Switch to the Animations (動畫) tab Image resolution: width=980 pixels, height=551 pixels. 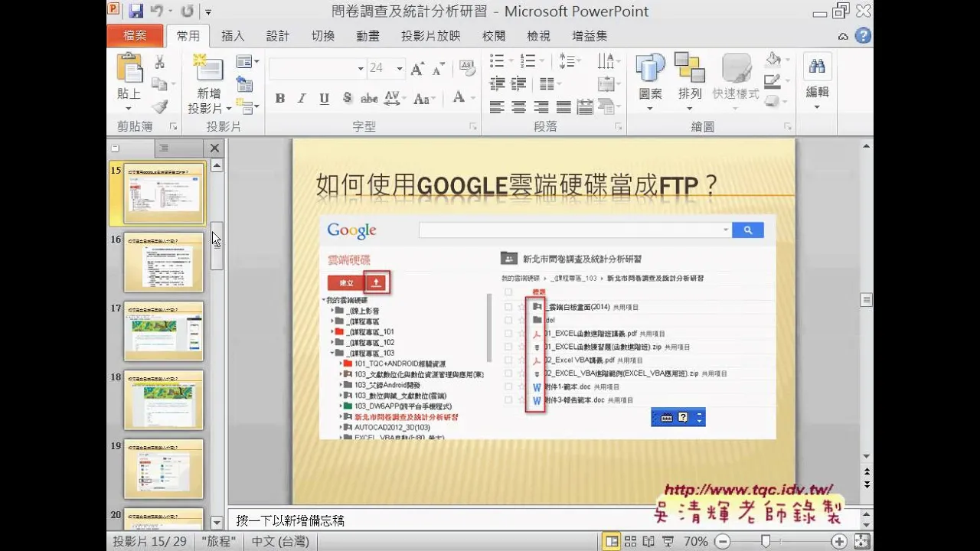(x=367, y=36)
